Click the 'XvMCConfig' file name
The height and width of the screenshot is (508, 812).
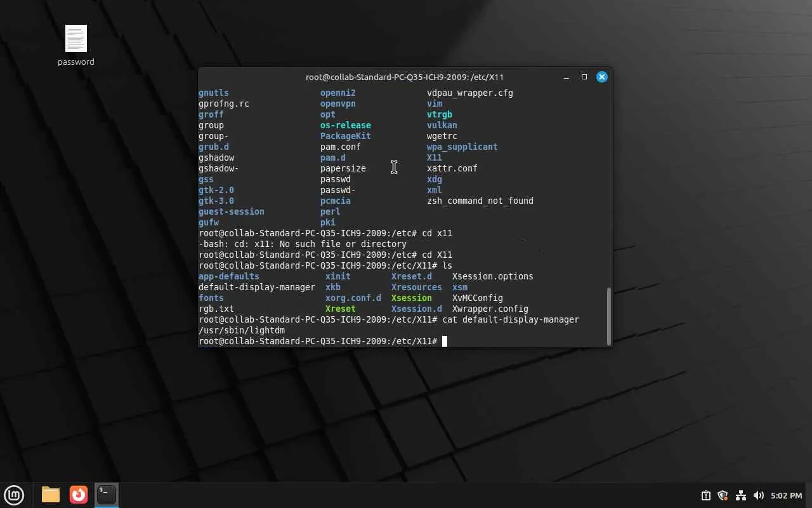click(478, 298)
